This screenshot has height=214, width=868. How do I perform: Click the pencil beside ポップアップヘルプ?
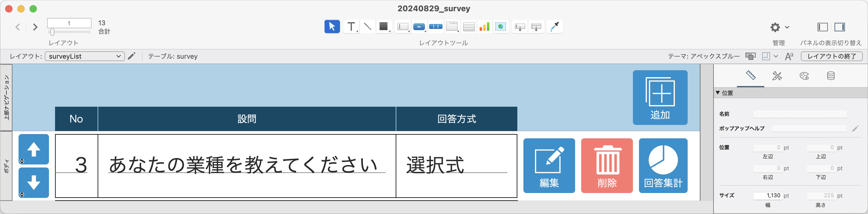point(855,128)
